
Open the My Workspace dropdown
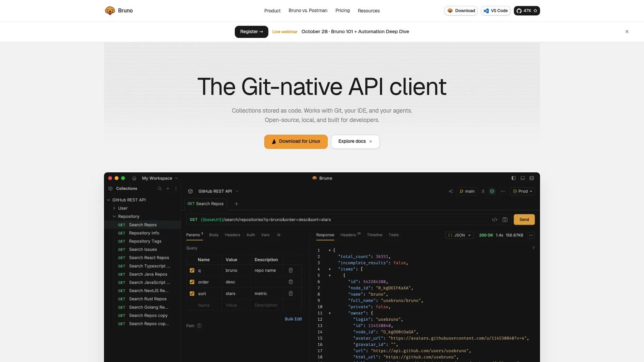pyautogui.click(x=160, y=178)
